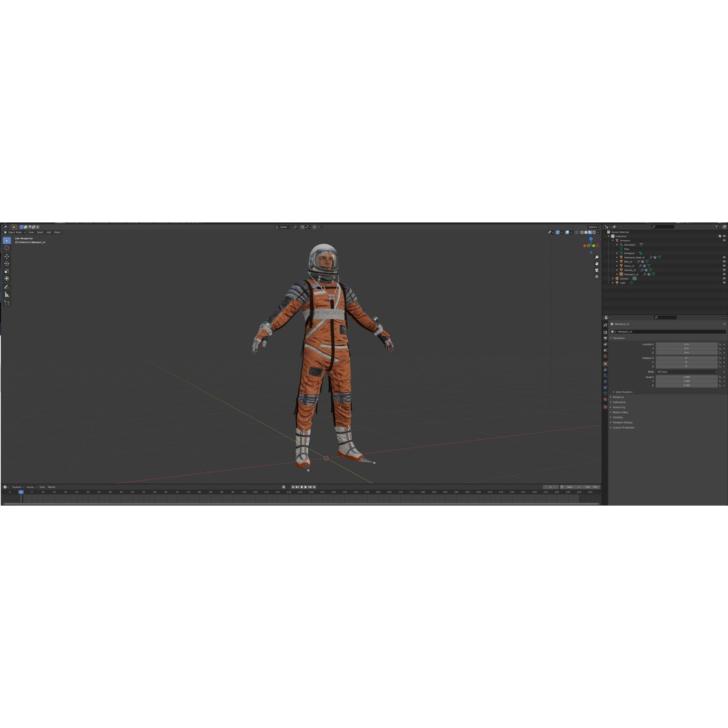Viewport: 728px width, 728px height.
Task: Hide the Helmet_v2 object in outliner
Action: (x=724, y=270)
